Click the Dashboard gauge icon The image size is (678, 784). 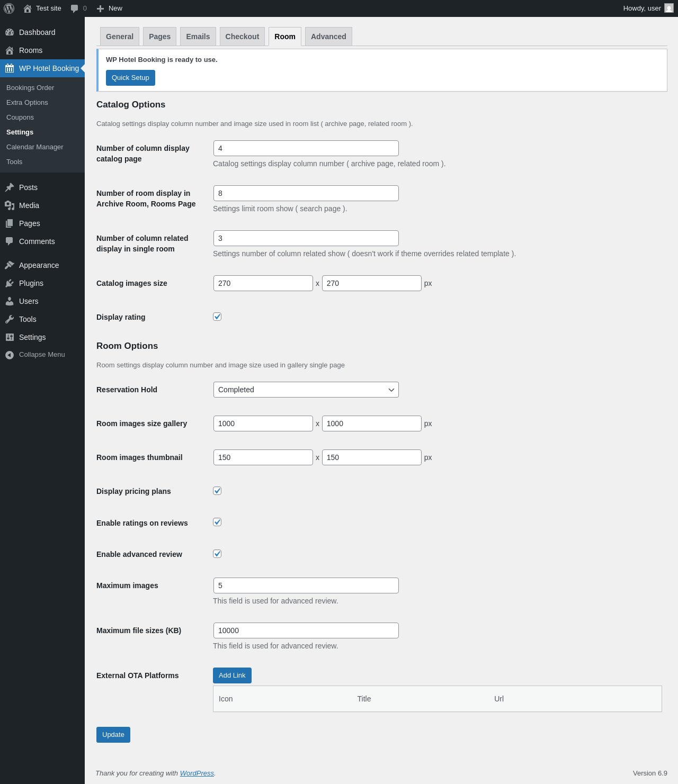[10, 32]
